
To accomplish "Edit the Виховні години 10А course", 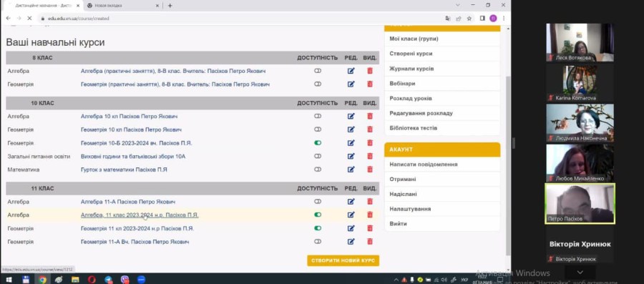I will (x=351, y=156).
